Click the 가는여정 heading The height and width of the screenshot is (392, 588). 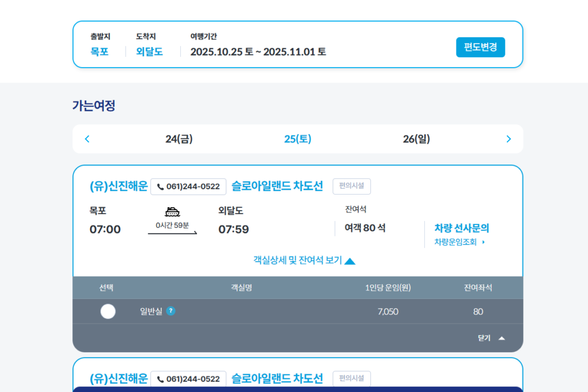tap(94, 106)
